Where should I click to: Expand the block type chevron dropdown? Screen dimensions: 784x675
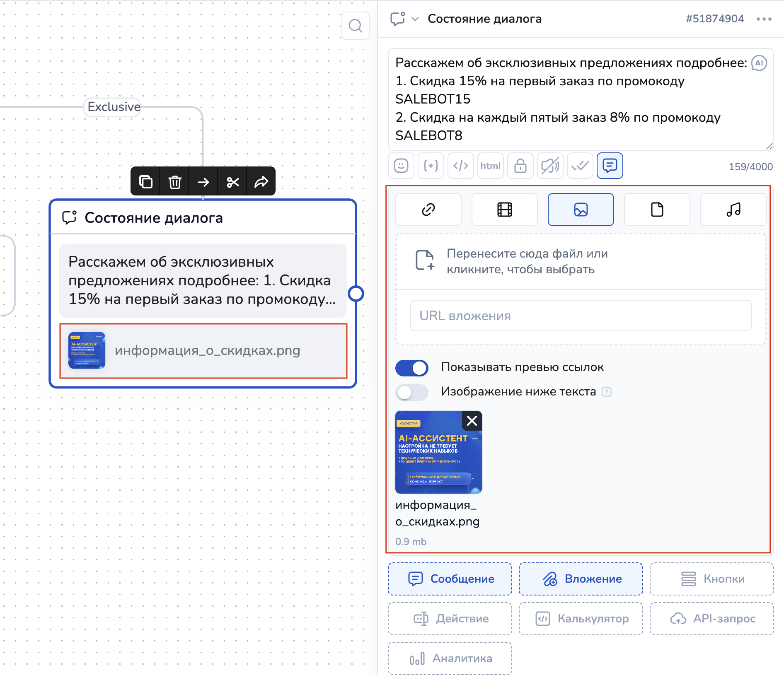coord(415,19)
